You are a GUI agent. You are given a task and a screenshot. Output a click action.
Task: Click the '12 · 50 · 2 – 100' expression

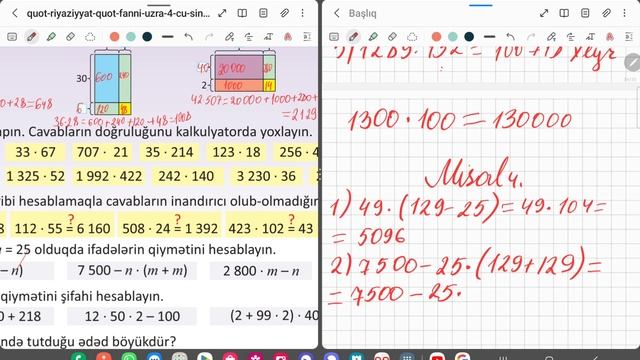click(132, 316)
